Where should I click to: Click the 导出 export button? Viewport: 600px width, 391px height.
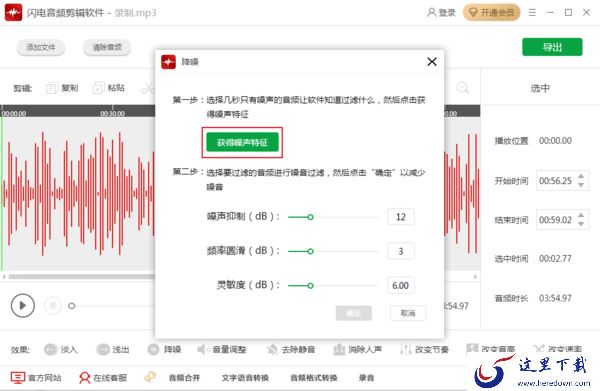(x=552, y=47)
